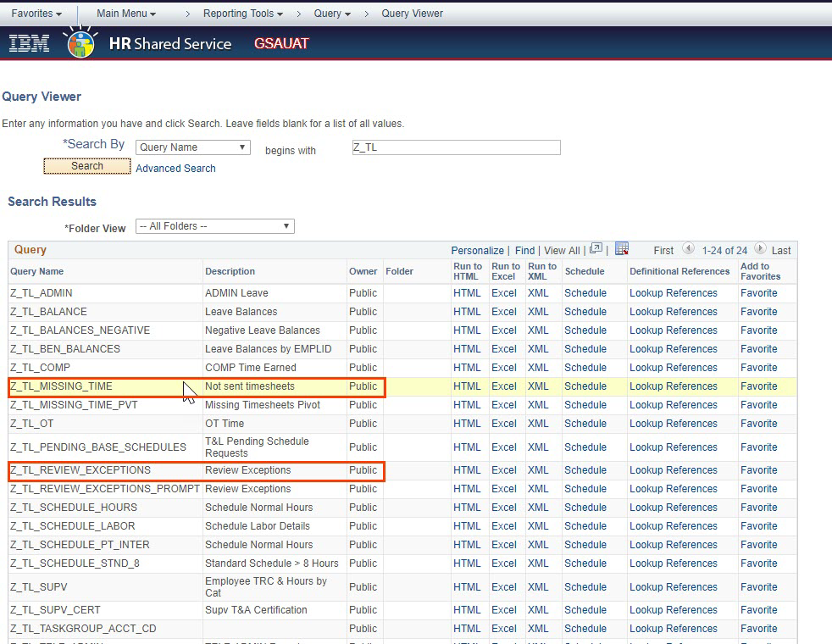
Task: Schedule the Z_TL_SUPV_CERT query
Action: click(x=585, y=609)
